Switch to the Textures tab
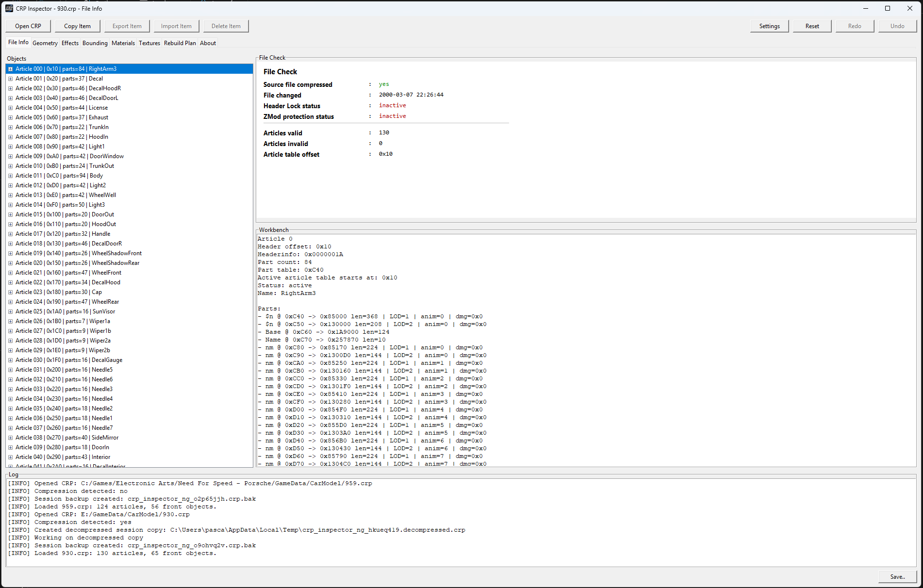This screenshot has width=923, height=588. point(149,43)
